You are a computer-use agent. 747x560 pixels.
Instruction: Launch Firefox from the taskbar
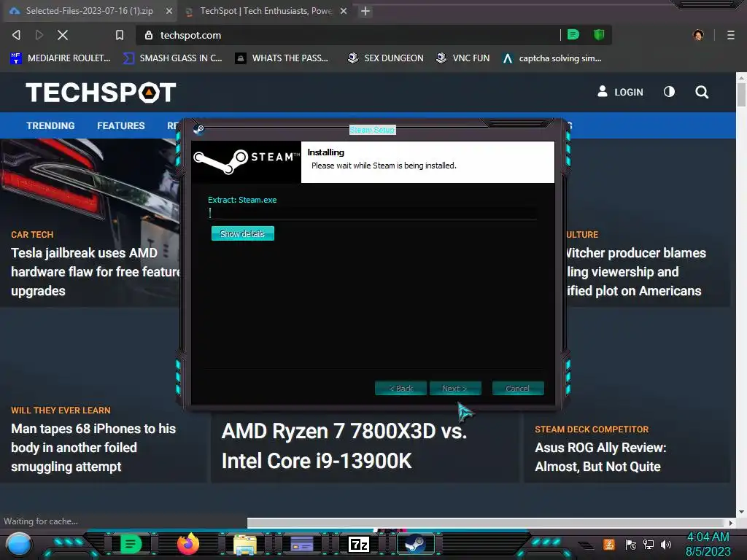(x=187, y=544)
